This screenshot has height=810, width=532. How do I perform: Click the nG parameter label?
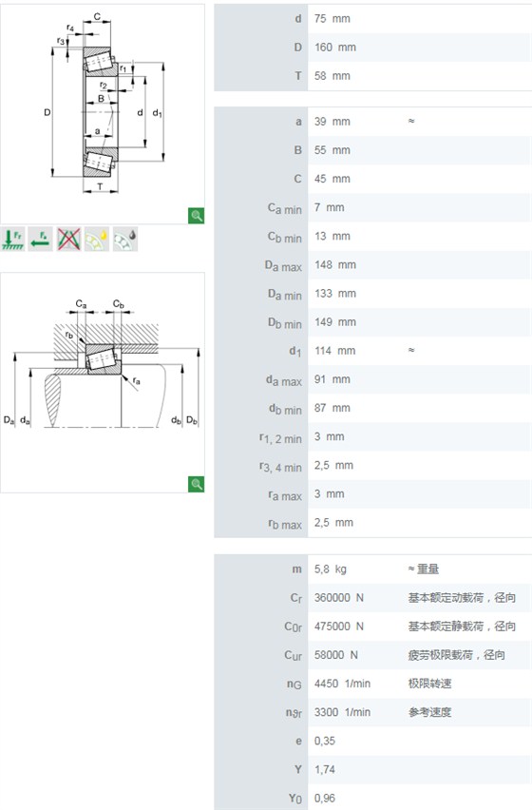pos(294,685)
